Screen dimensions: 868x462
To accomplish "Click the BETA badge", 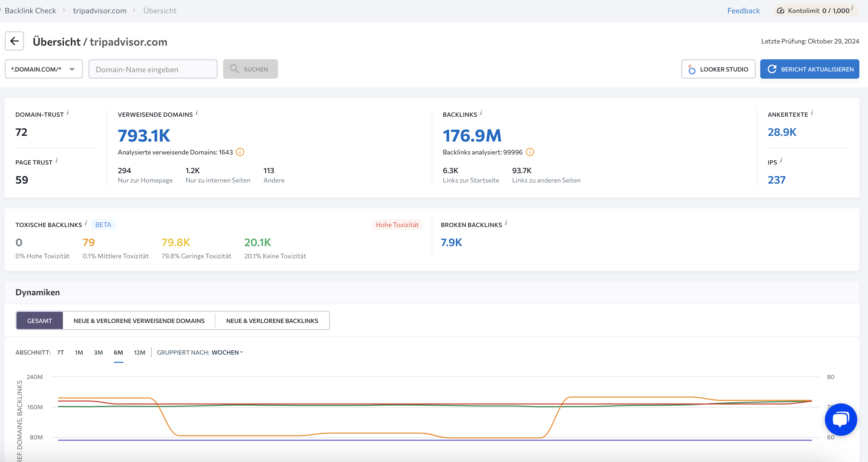I will (103, 225).
